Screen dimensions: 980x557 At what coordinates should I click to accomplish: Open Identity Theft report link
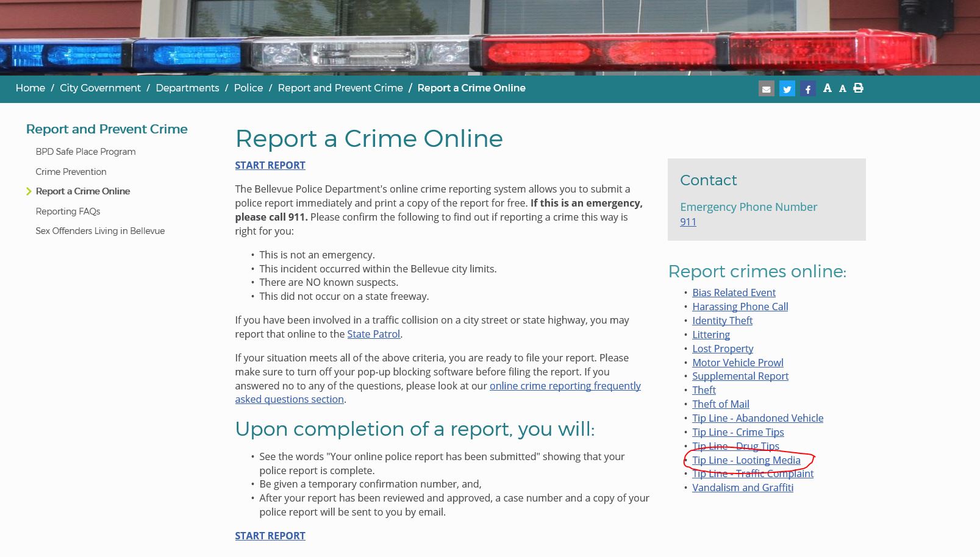[x=722, y=321]
